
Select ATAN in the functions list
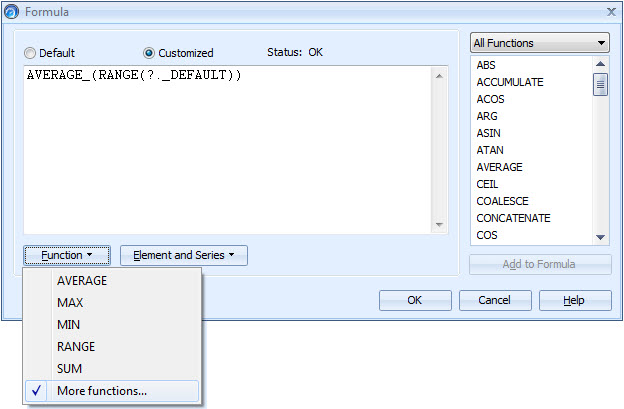pos(490,150)
